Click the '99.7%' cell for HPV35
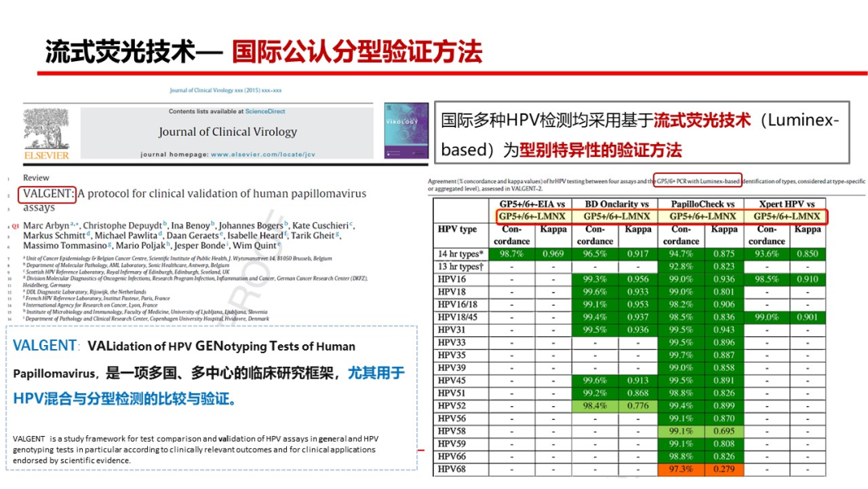Viewport: 868px width, 489px height. [x=681, y=355]
